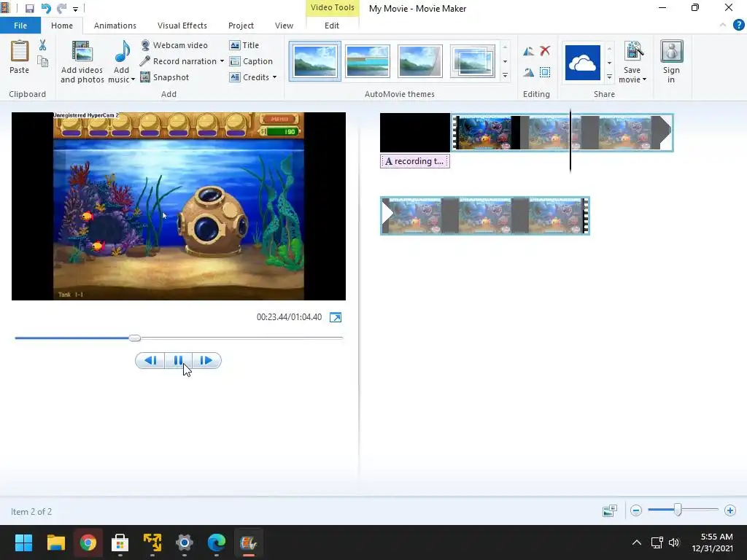View preview in full screen
Image resolution: width=747 pixels, height=560 pixels.
pos(336,318)
